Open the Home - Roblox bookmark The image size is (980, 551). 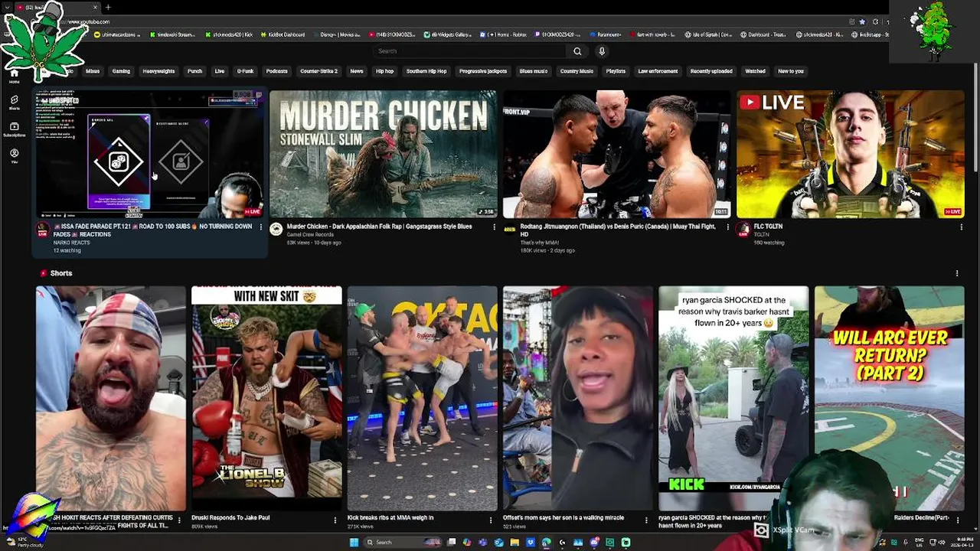(505, 34)
